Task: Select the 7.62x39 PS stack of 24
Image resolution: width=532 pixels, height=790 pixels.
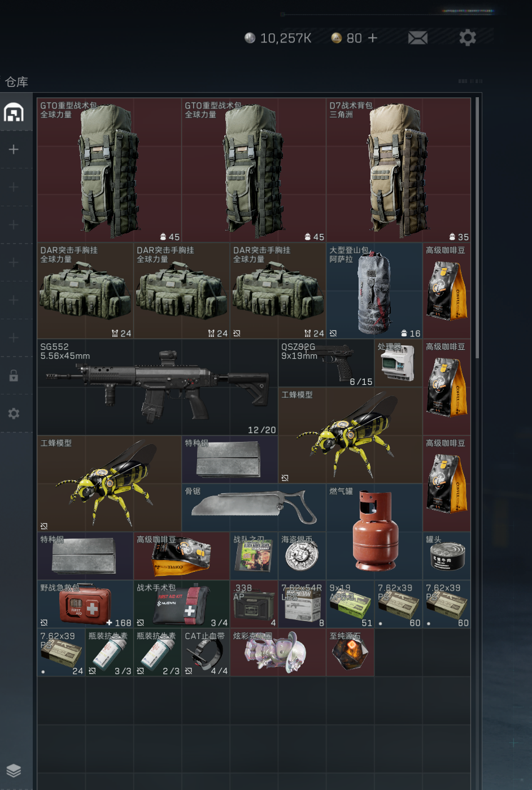Action: pos(61,652)
